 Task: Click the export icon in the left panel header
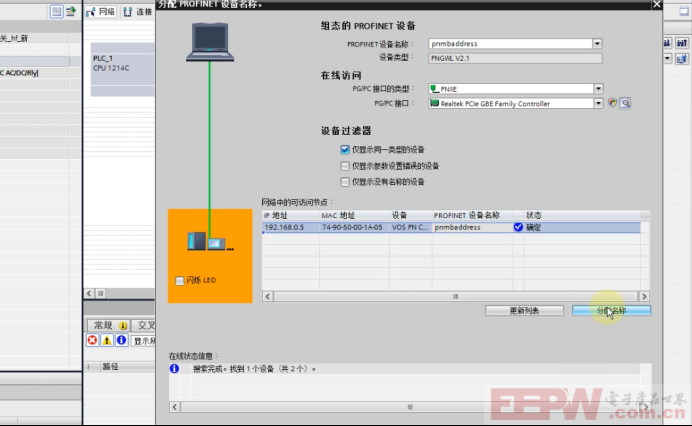pos(71,11)
